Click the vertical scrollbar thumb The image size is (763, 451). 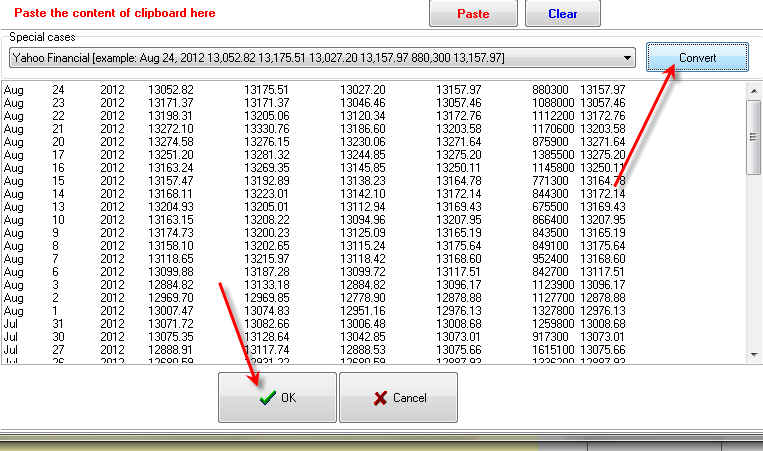[754, 120]
